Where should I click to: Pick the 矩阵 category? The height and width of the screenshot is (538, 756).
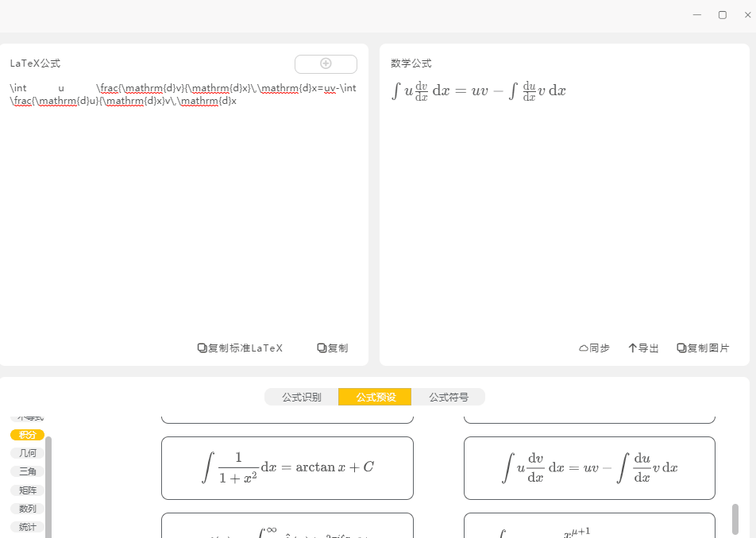[x=28, y=490]
